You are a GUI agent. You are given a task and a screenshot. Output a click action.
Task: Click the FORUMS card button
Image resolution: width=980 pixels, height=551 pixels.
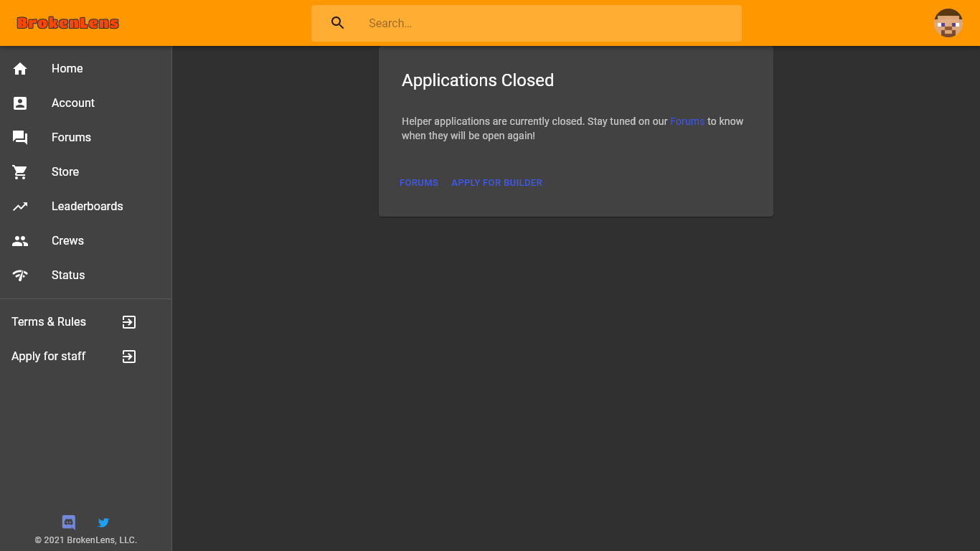coord(419,183)
